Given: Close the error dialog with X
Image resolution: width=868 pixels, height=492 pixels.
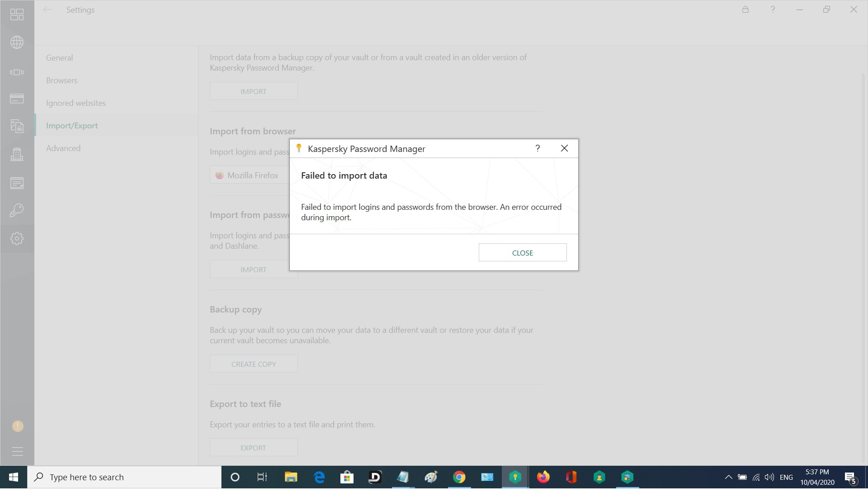Looking at the screenshot, I should (x=564, y=148).
